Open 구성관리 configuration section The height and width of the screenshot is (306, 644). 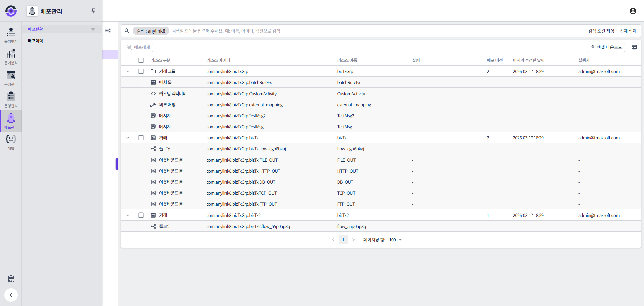coord(11,78)
